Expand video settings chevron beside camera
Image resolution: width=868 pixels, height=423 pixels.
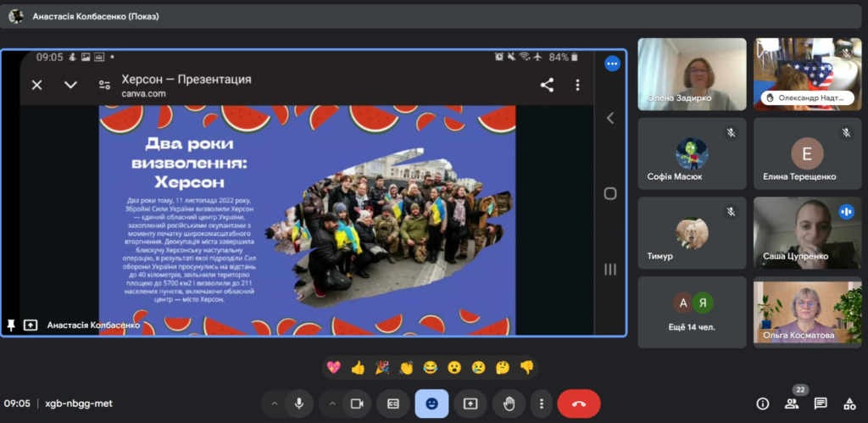(332, 404)
